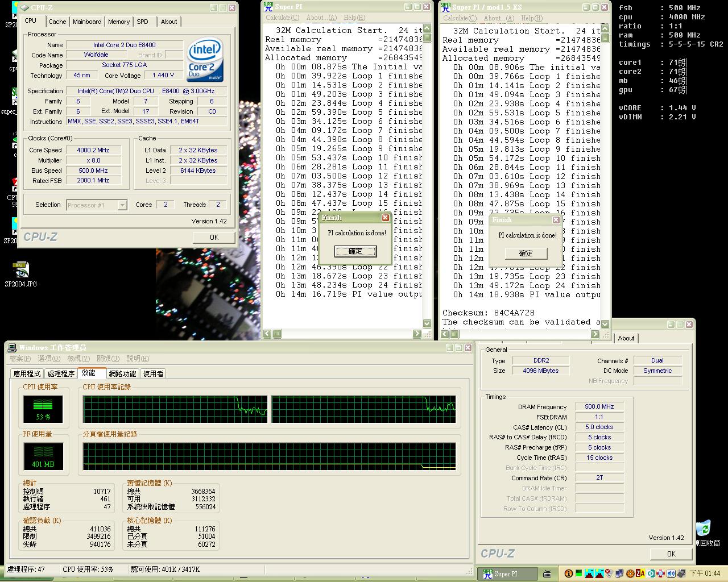The width and height of the screenshot is (728, 582).
Task: Open the About tab in front CPU-Z window
Action: click(168, 22)
